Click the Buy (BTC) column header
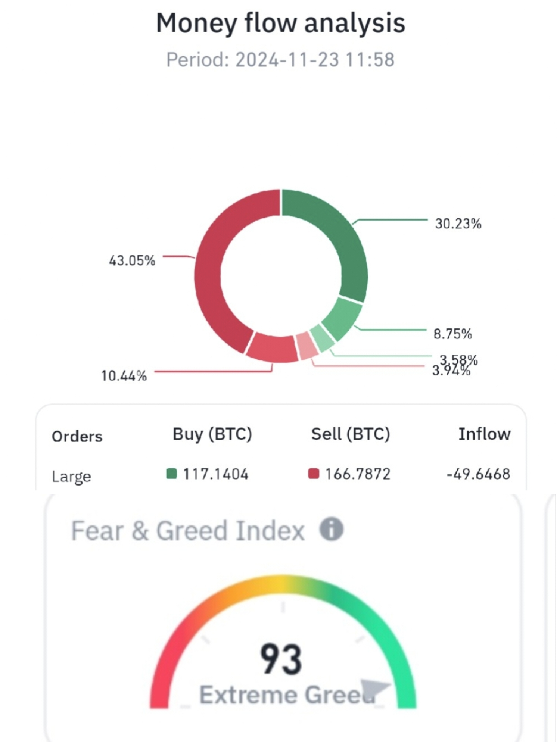This screenshot has height=746, width=560. (x=212, y=434)
